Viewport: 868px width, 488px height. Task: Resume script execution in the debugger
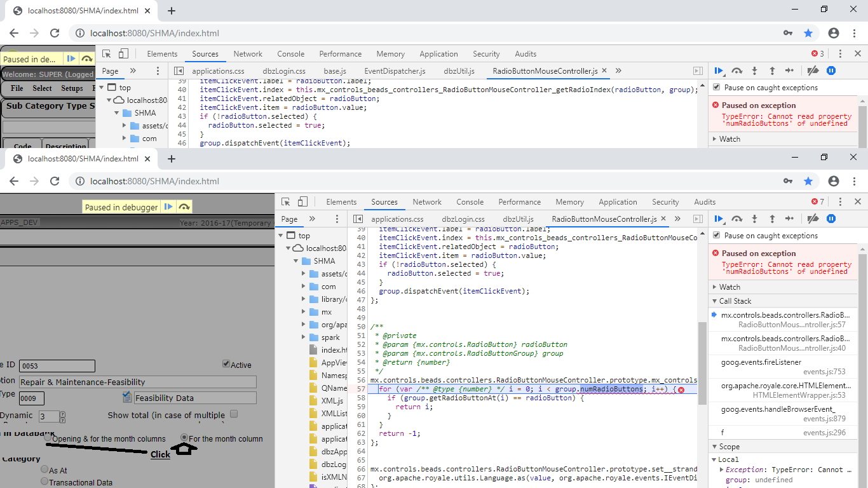pos(720,219)
